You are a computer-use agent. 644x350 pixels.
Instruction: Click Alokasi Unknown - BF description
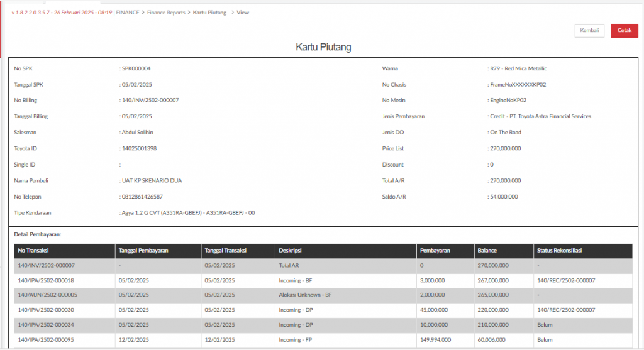pos(305,295)
